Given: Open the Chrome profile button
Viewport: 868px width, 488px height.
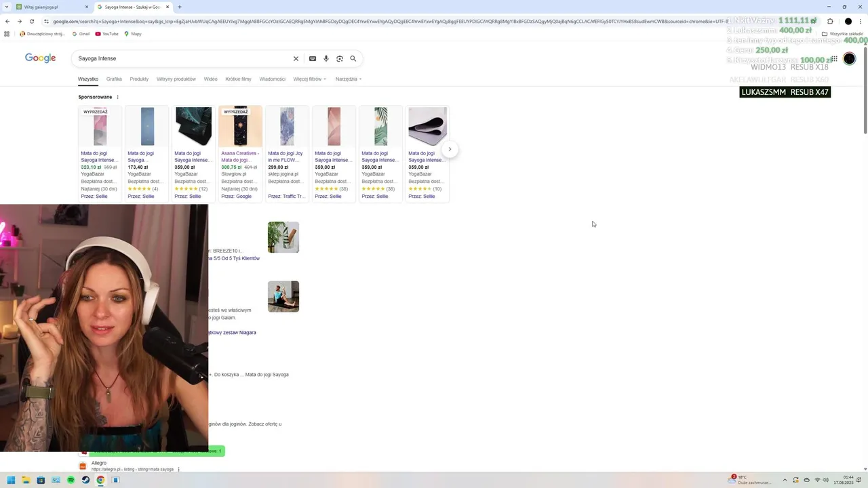Looking at the screenshot, I should coord(848,21).
